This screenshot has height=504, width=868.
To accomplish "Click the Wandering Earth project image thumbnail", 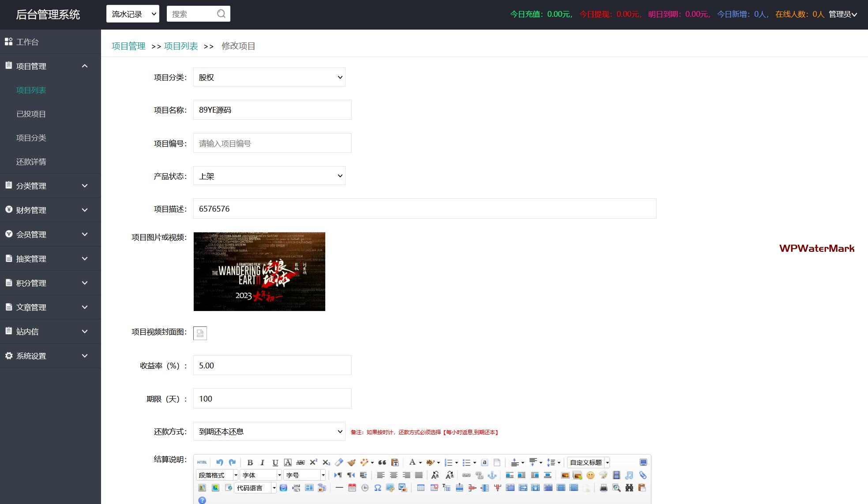I will pyautogui.click(x=259, y=272).
